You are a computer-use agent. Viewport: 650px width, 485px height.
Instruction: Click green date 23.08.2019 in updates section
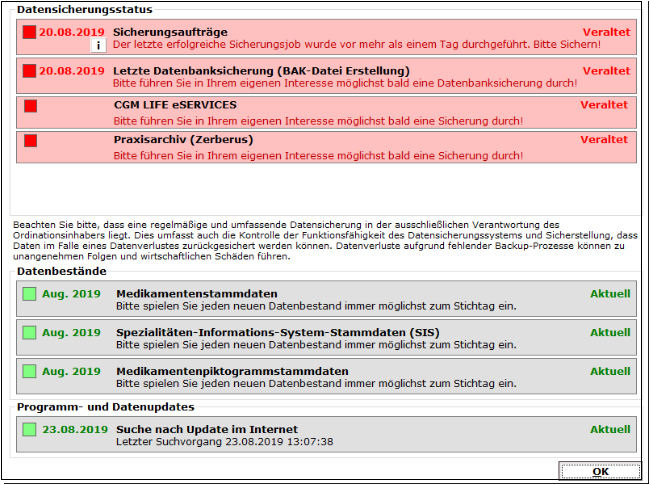pyautogui.click(x=75, y=429)
